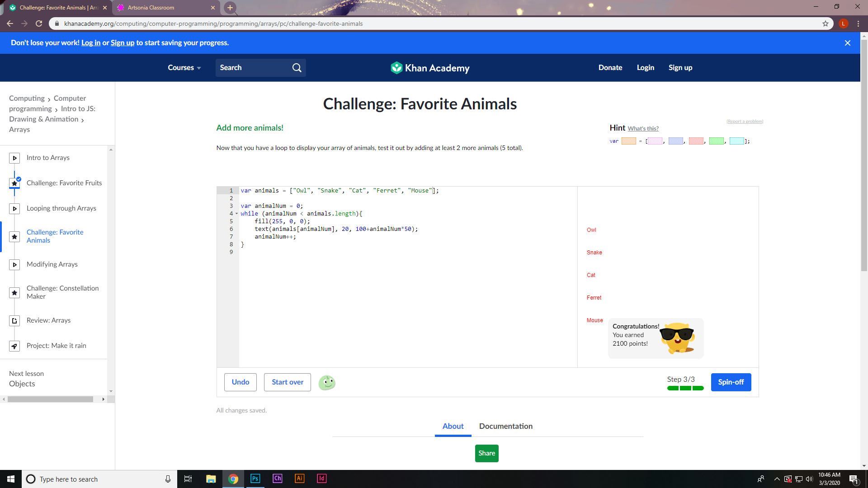Click the Start over button
This screenshot has width=868, height=488.
point(287,382)
